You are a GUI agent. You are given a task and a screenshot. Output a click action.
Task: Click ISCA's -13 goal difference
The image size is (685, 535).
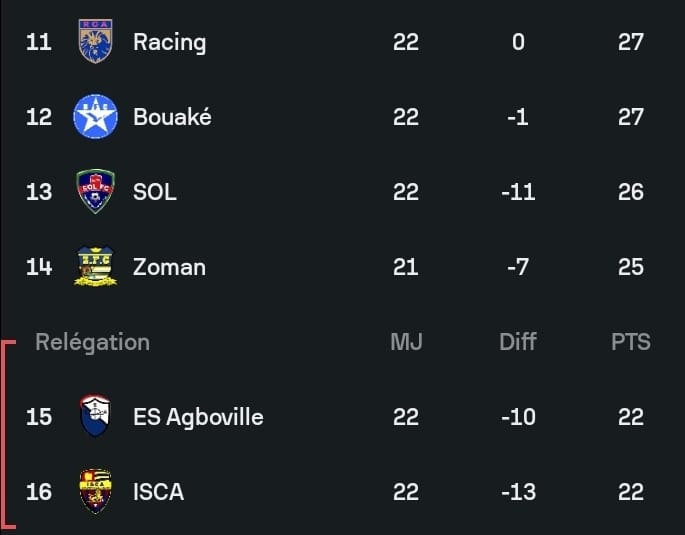click(x=518, y=492)
